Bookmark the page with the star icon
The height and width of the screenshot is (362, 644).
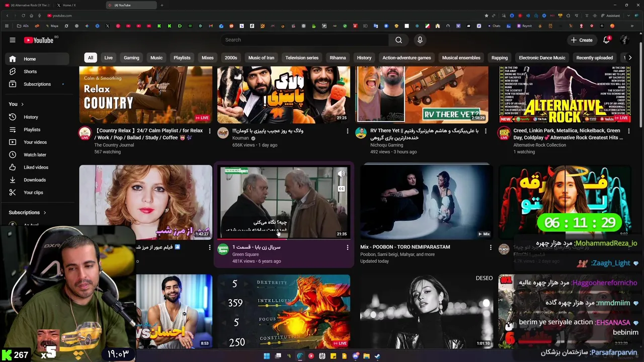tap(487, 16)
